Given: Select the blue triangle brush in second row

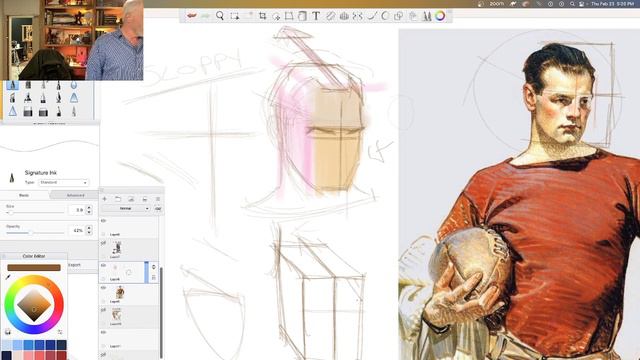Looking at the screenshot, I should coord(73,98).
